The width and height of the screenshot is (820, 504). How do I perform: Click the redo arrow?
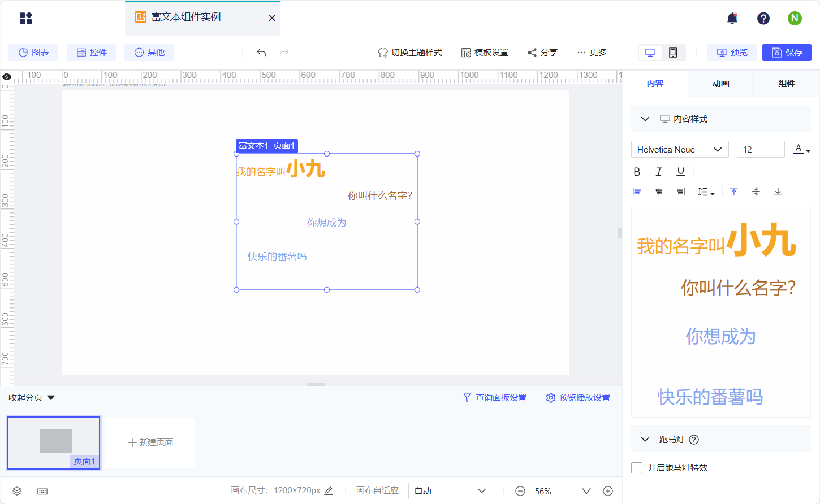click(284, 53)
